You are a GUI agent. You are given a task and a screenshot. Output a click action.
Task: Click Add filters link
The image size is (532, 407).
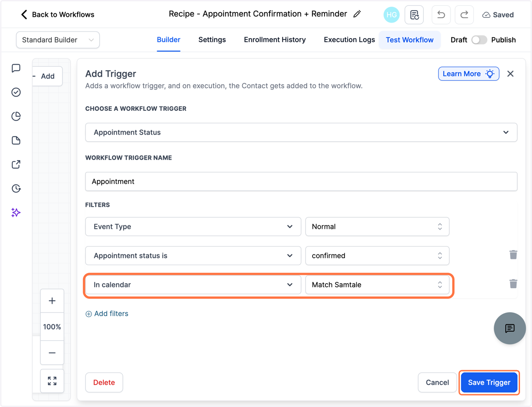coord(107,313)
